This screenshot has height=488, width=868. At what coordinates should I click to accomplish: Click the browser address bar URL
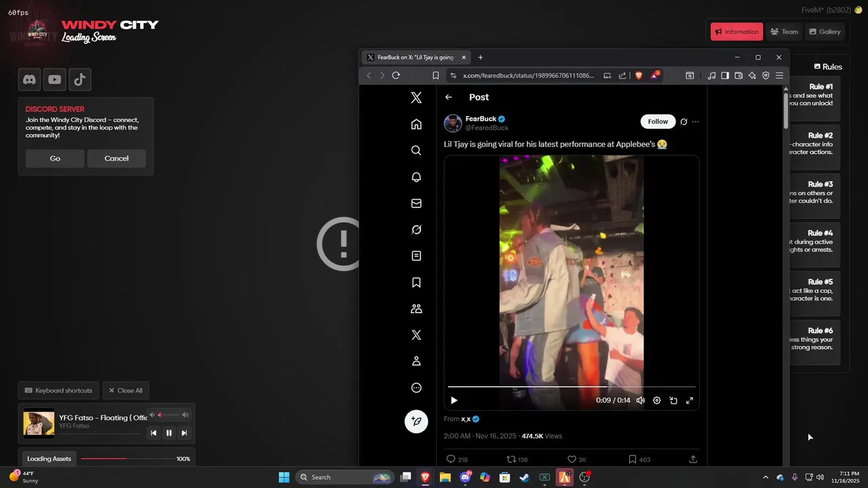point(528,75)
